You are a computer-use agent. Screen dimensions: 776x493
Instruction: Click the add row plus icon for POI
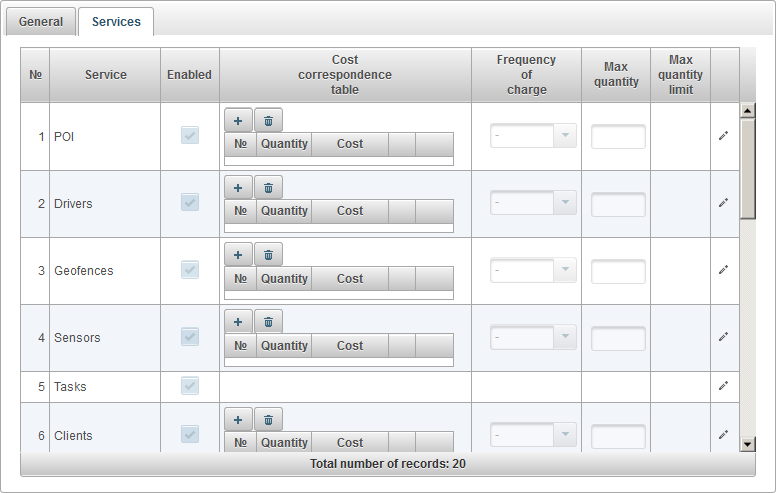coord(238,120)
